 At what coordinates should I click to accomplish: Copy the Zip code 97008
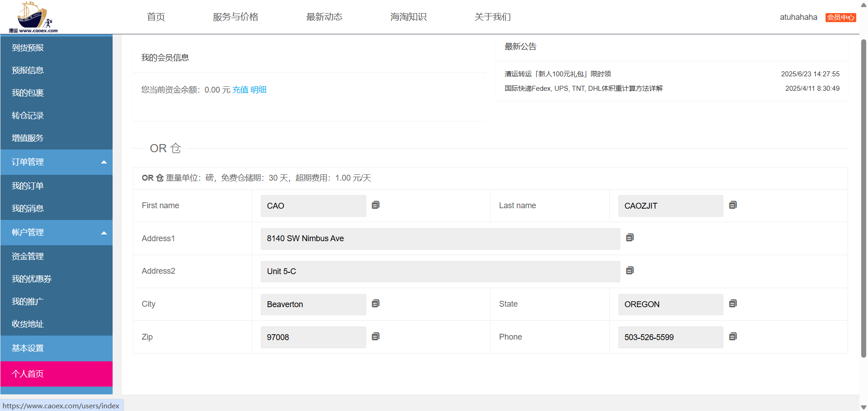[x=375, y=336]
